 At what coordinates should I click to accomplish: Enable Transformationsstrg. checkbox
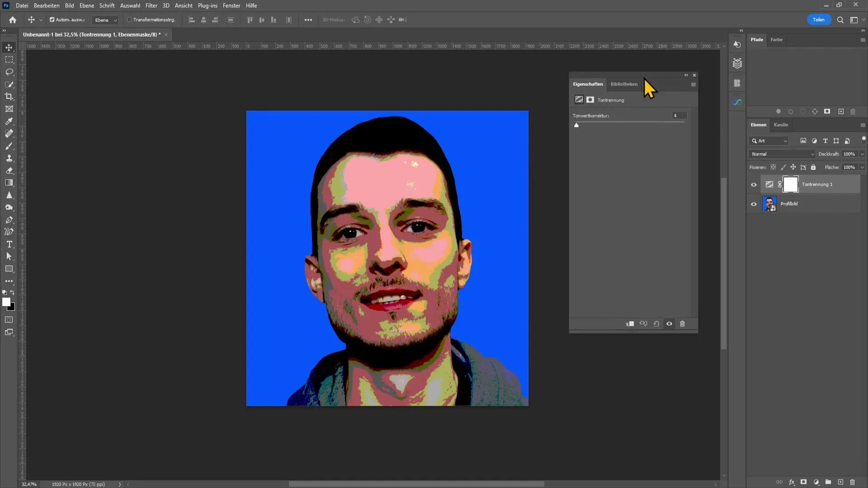129,20
